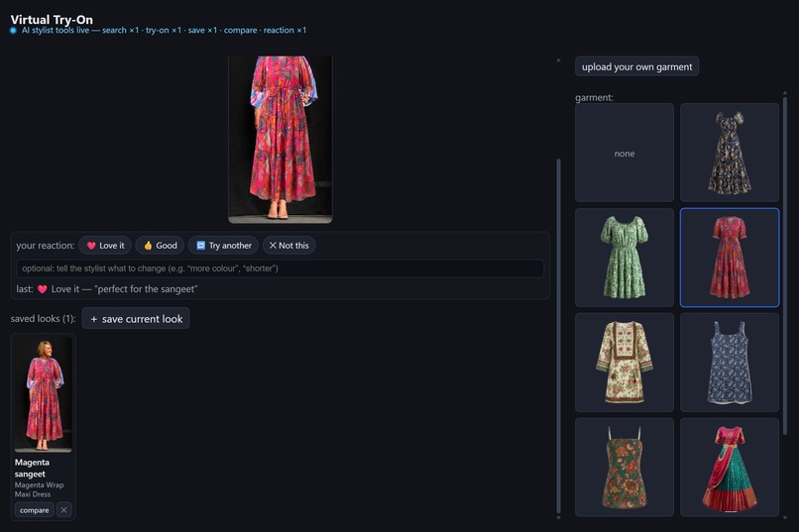The width and height of the screenshot is (799, 532).
Task: Click the down arrow of garment list scrollbar
Action: tap(785, 518)
